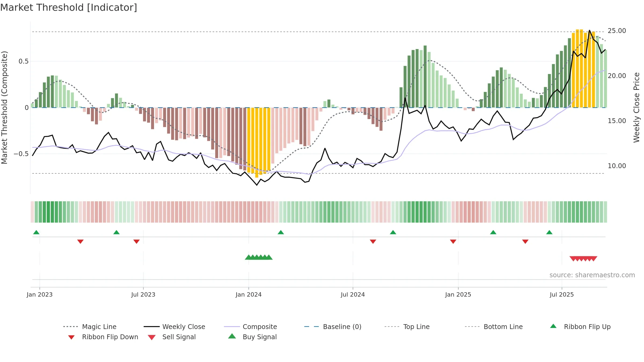
Task: Click the 20.00 price axis value
Action: pyautogui.click(x=617, y=76)
